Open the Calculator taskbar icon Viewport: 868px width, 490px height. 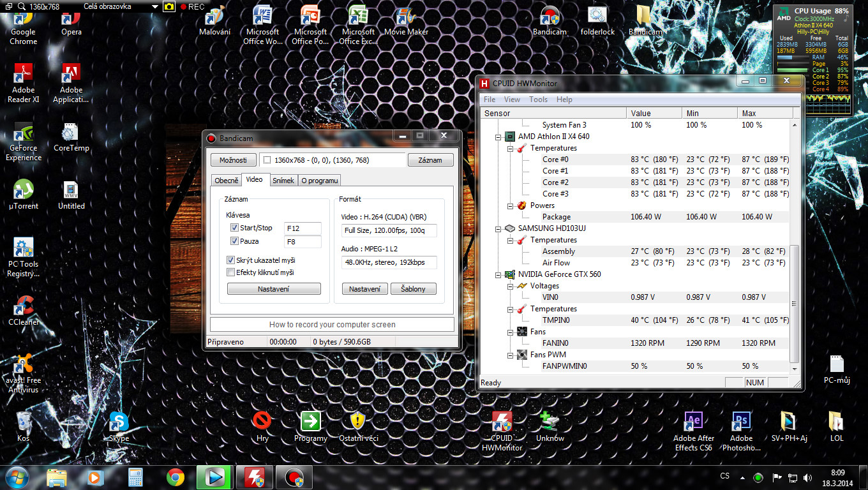135,477
